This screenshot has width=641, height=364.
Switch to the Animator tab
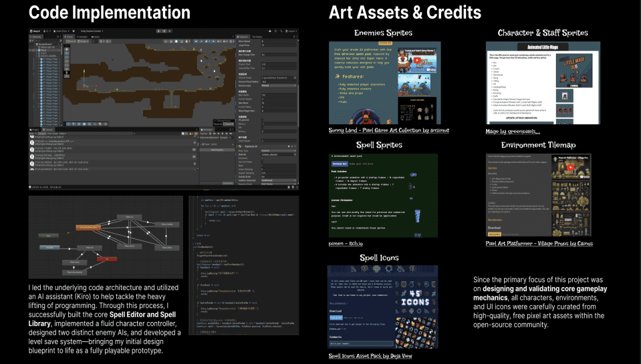coord(82,37)
